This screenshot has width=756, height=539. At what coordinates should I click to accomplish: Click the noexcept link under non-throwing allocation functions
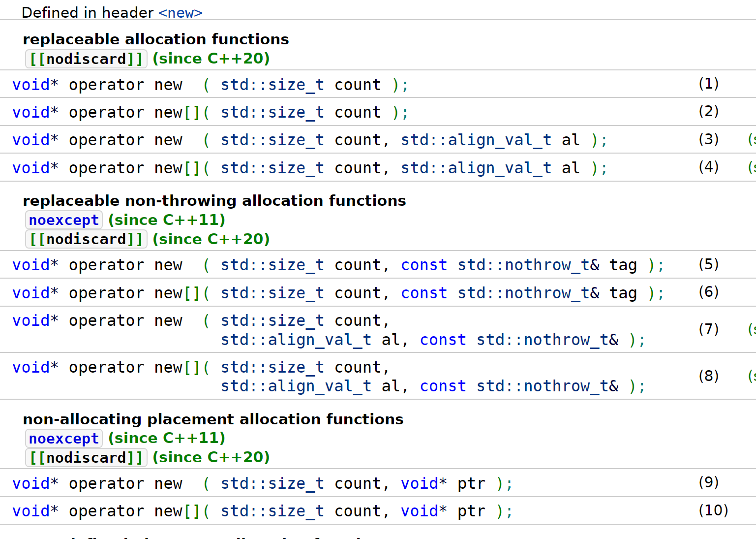64,220
